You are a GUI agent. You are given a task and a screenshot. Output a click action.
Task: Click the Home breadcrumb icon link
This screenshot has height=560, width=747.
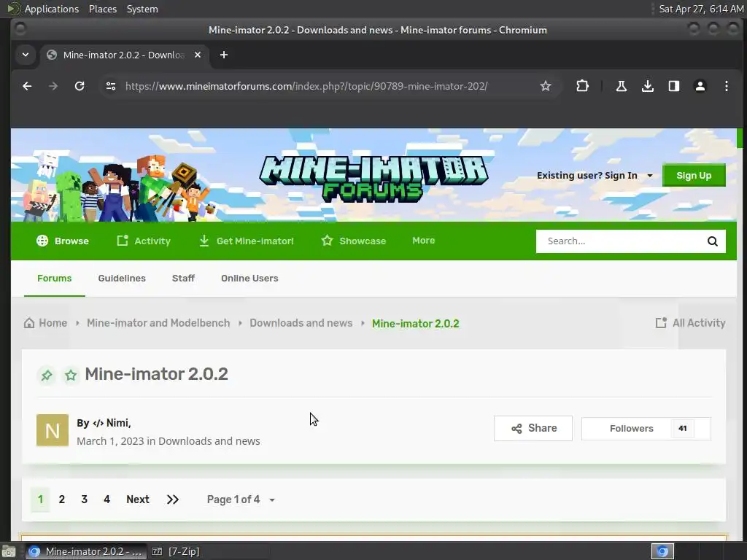[46, 323]
